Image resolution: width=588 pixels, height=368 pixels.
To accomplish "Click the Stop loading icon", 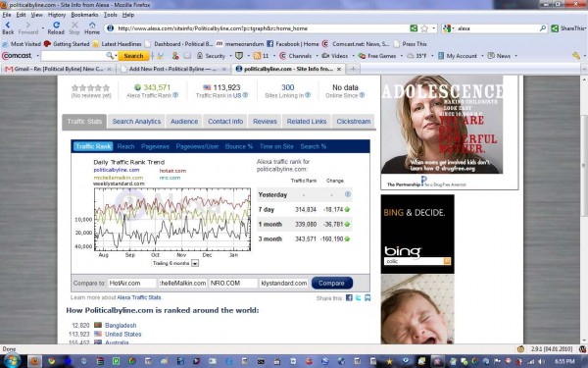I will tap(74, 25).
